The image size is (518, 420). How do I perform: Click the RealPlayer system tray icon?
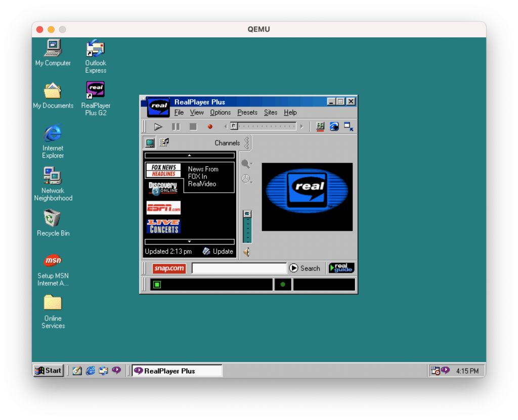click(445, 370)
